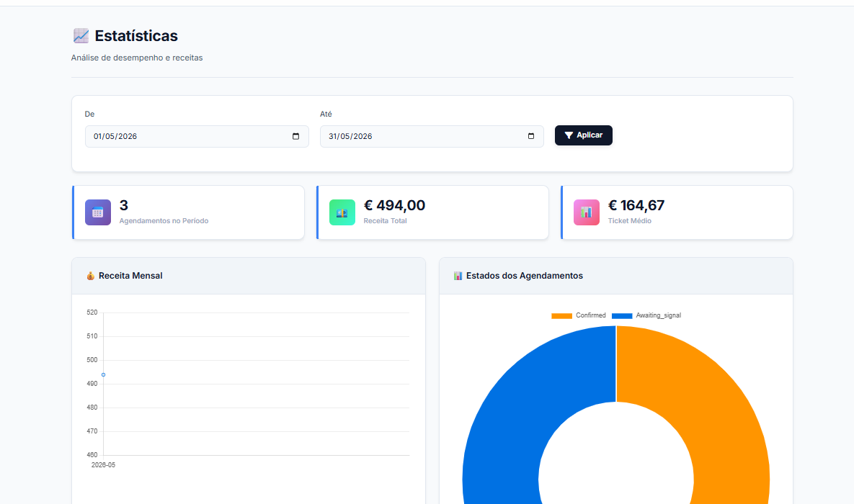Click the € 164,67 ticket value
This screenshot has height=504, width=854.
tap(636, 205)
